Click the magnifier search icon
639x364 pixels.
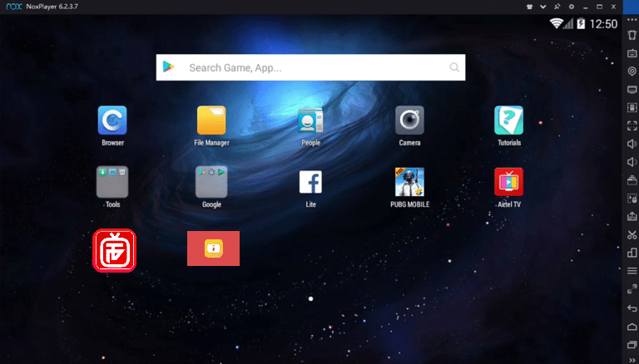pos(454,67)
